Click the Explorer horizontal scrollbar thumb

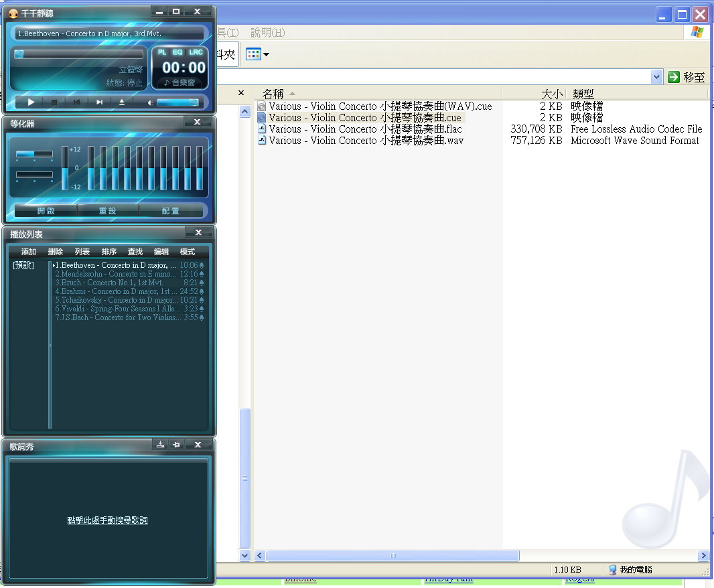[x=393, y=556]
